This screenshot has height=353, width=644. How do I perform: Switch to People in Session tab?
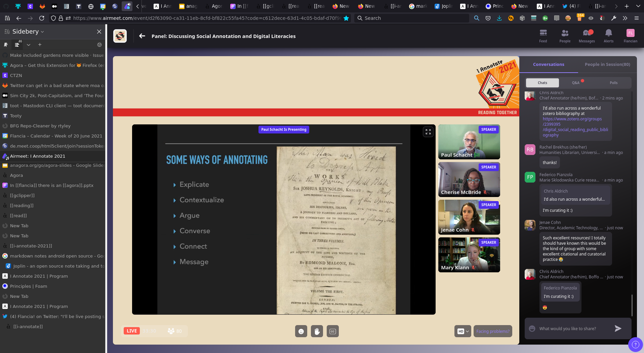[x=607, y=64]
